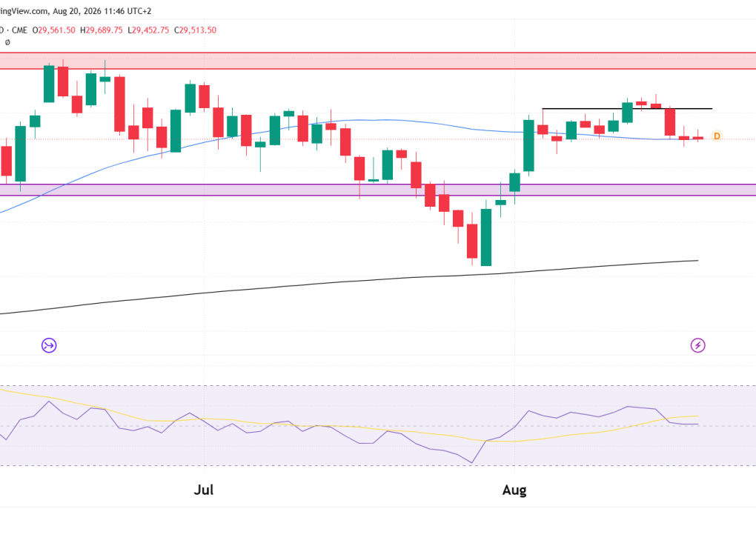This screenshot has width=756, height=549.
Task: Click the Jul label on time axis
Action: [x=204, y=490]
